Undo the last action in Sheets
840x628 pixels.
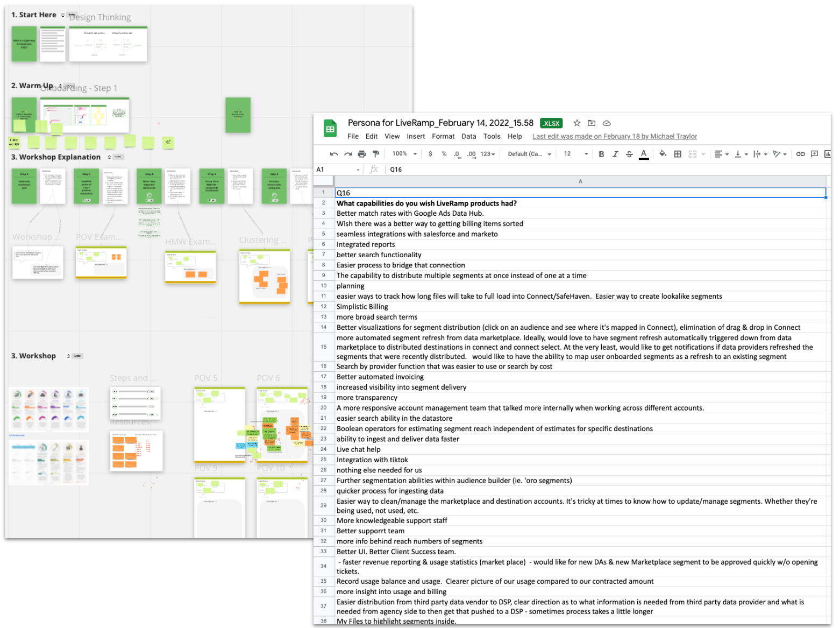pyautogui.click(x=334, y=154)
